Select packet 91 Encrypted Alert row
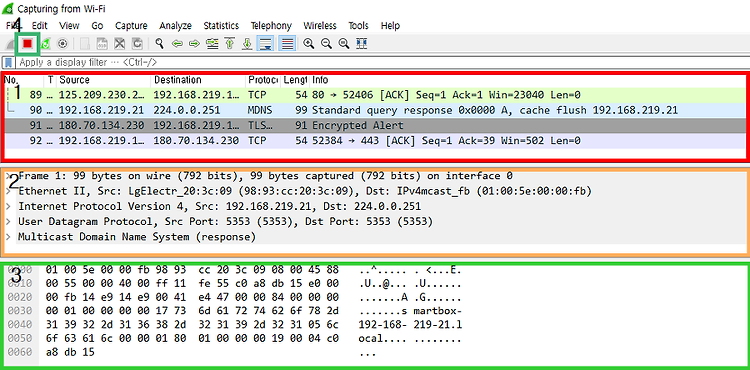 [x=375, y=126]
